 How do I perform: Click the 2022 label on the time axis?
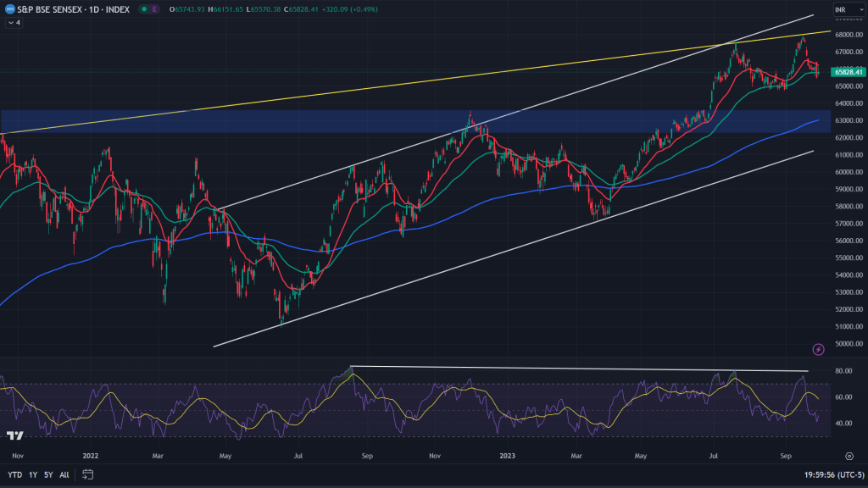coord(92,456)
